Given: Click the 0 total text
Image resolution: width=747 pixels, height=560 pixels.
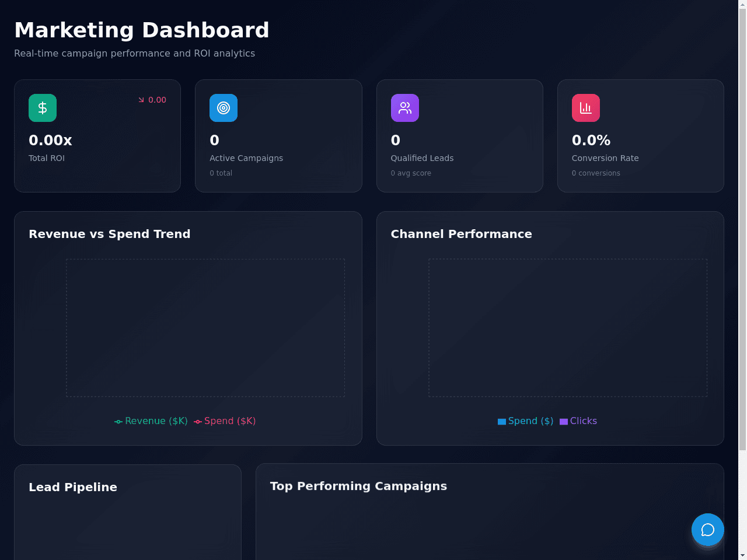Looking at the screenshot, I should pos(221,173).
